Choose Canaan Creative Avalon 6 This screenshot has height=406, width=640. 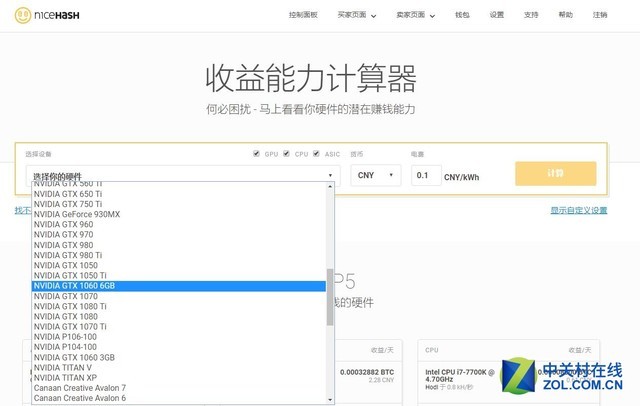(179, 398)
